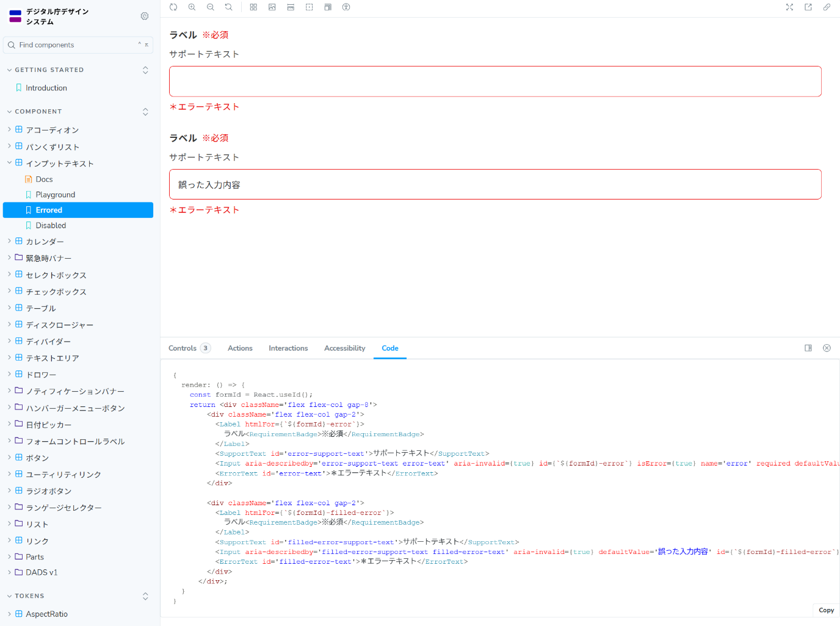Click the Find components search field

pos(73,45)
